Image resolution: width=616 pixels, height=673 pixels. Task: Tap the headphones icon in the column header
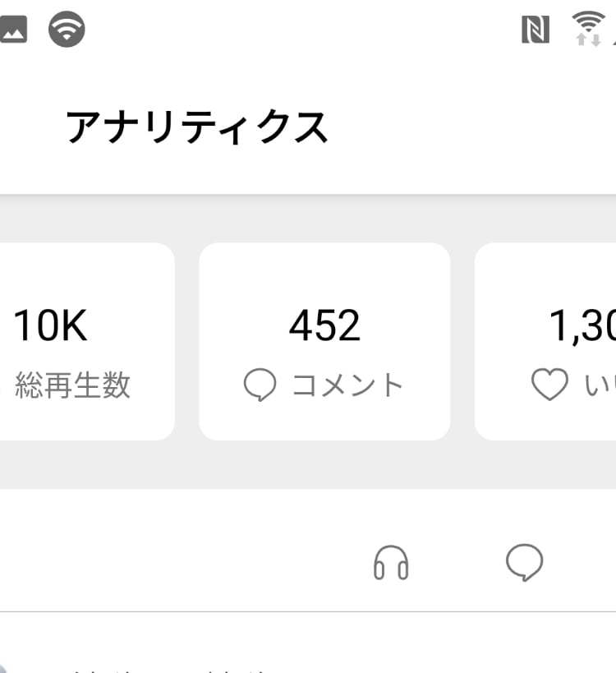(x=391, y=564)
